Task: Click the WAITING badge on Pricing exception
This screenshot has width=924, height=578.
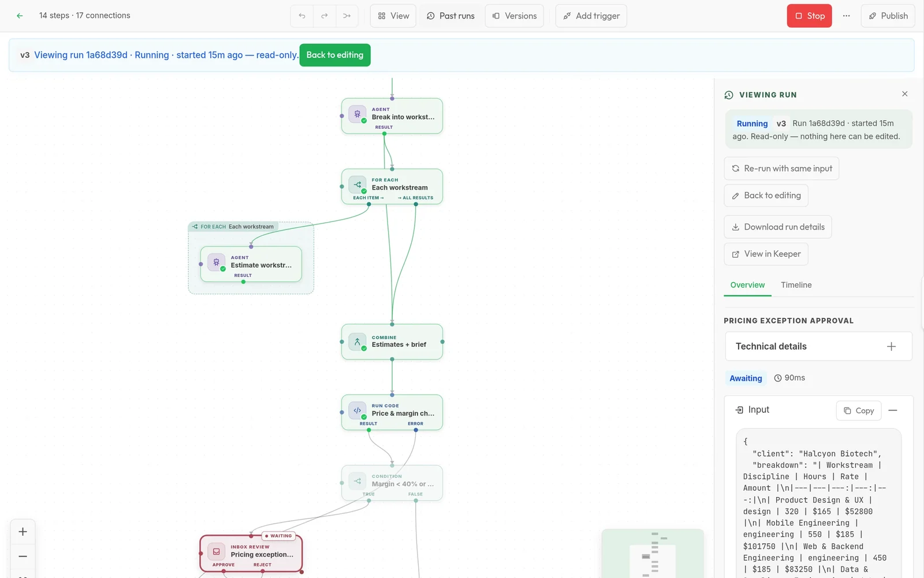Action: (279, 536)
